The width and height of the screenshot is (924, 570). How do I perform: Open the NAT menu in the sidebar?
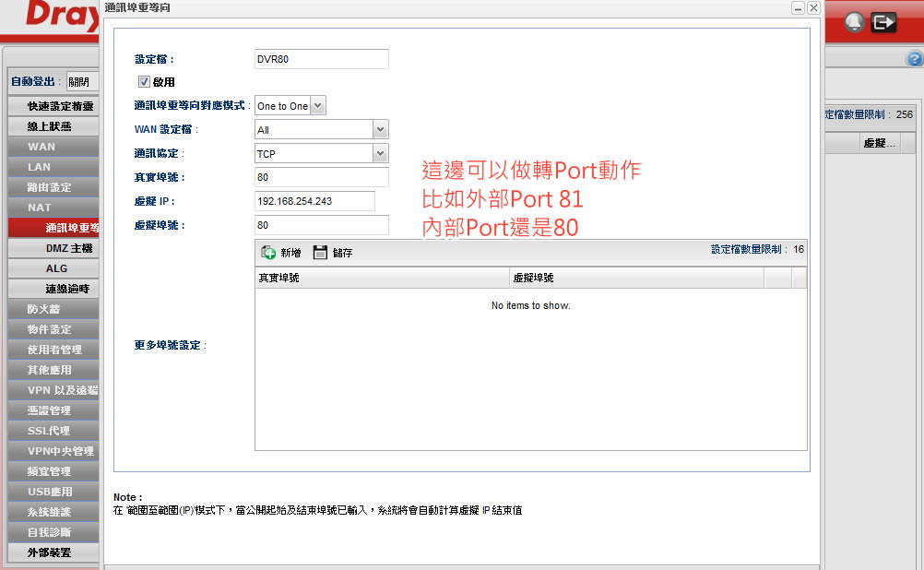tap(53, 208)
